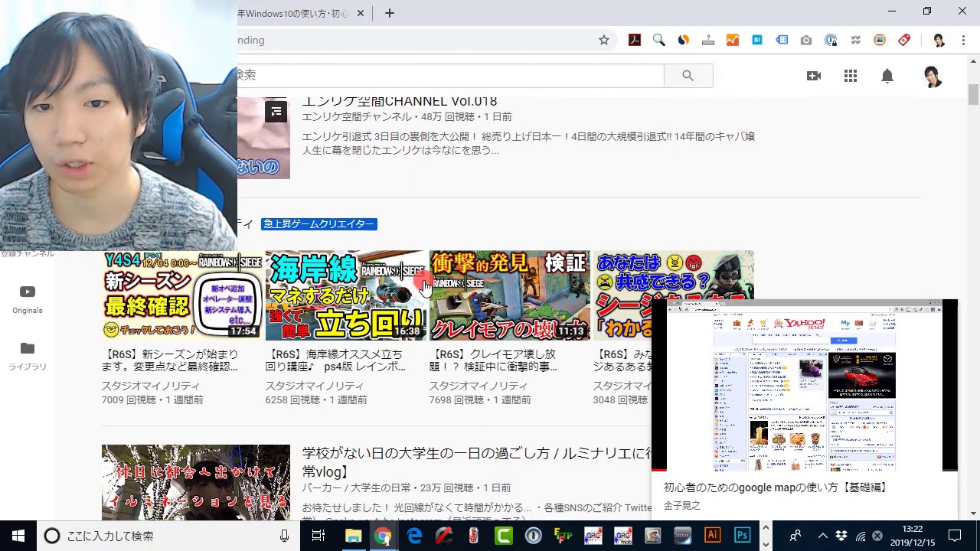The image size is (980, 551).
Task: Click the camera screenshot extension icon
Action: click(x=806, y=40)
